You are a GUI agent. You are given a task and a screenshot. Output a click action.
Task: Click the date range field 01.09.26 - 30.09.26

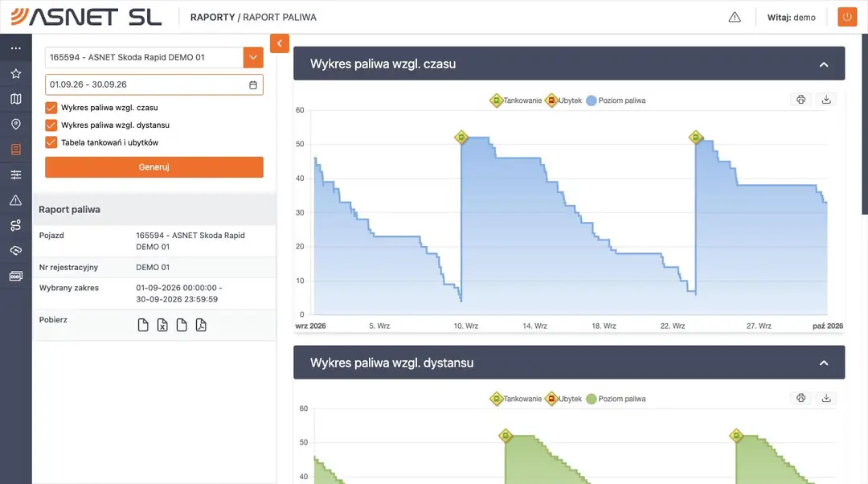[154, 84]
